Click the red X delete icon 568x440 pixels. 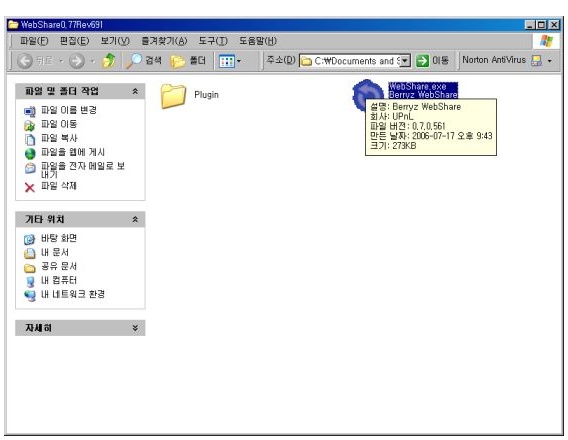coord(30,188)
